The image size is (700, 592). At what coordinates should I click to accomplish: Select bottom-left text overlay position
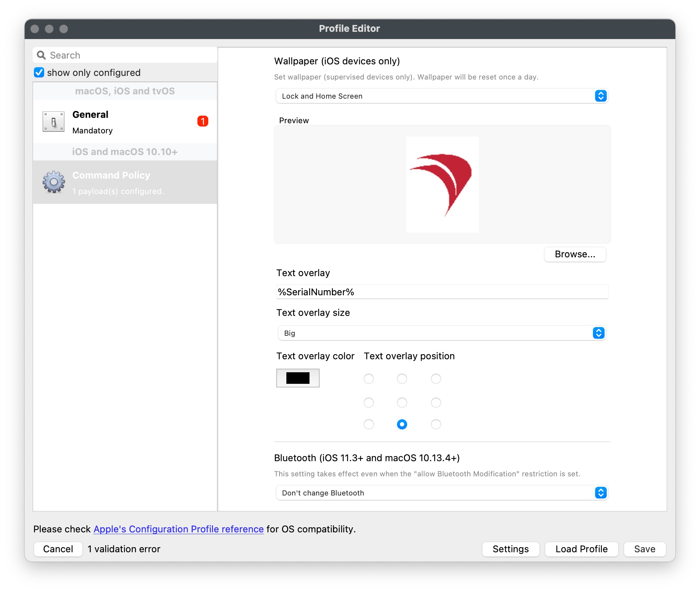point(369,424)
